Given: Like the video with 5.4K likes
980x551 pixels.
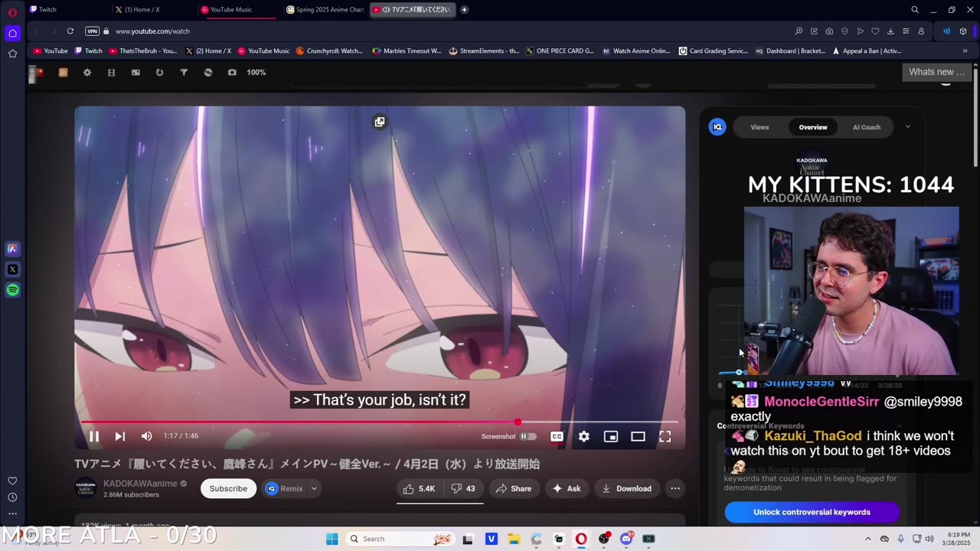Looking at the screenshot, I should pos(419,488).
